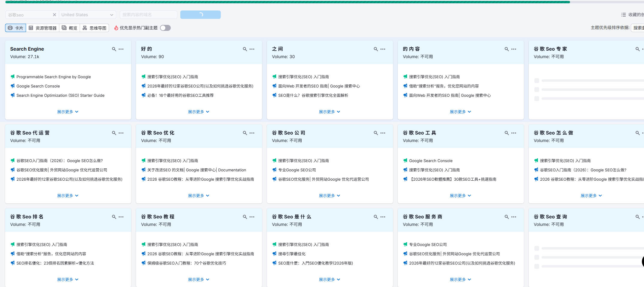
Task: Open SEO是什么？谷歌搜索引擎优化全面解析 link
Action: click(x=313, y=96)
